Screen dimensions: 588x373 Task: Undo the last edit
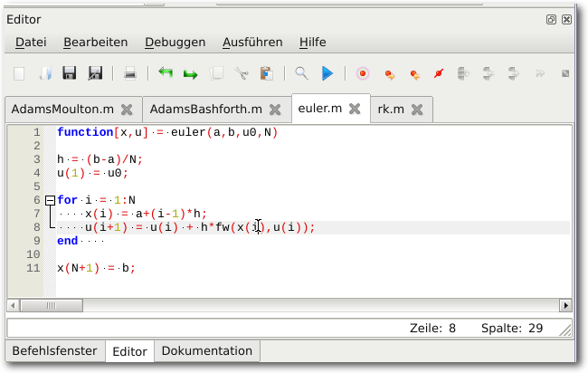coord(166,72)
